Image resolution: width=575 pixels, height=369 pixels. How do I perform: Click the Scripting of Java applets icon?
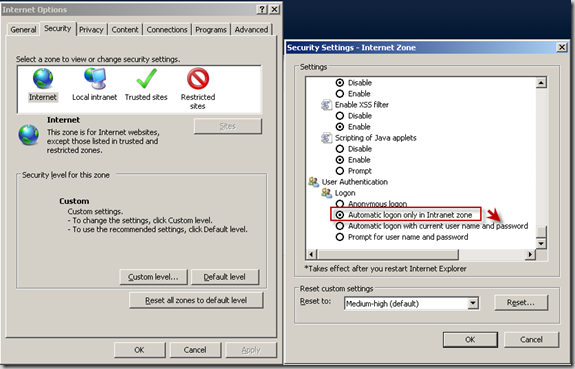point(326,138)
